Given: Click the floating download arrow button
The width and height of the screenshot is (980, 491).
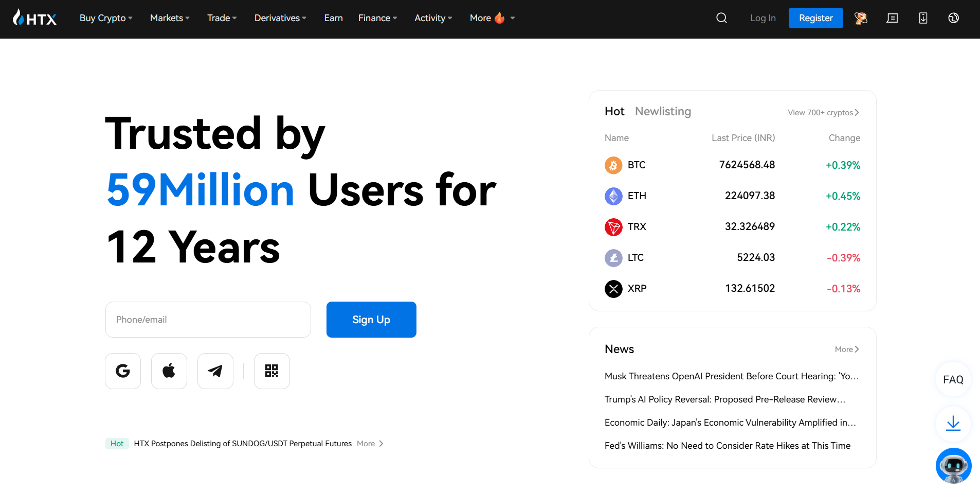Looking at the screenshot, I should point(953,424).
